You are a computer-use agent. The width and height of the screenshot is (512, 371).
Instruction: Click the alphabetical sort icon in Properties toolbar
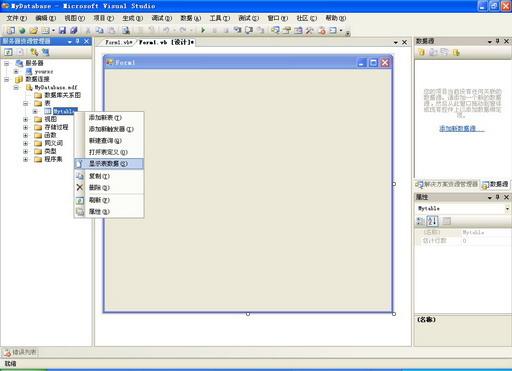(432, 221)
